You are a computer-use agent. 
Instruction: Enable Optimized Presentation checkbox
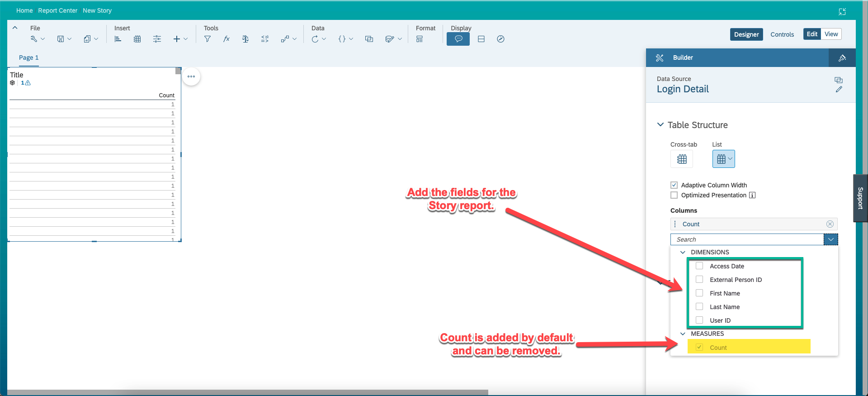(674, 195)
